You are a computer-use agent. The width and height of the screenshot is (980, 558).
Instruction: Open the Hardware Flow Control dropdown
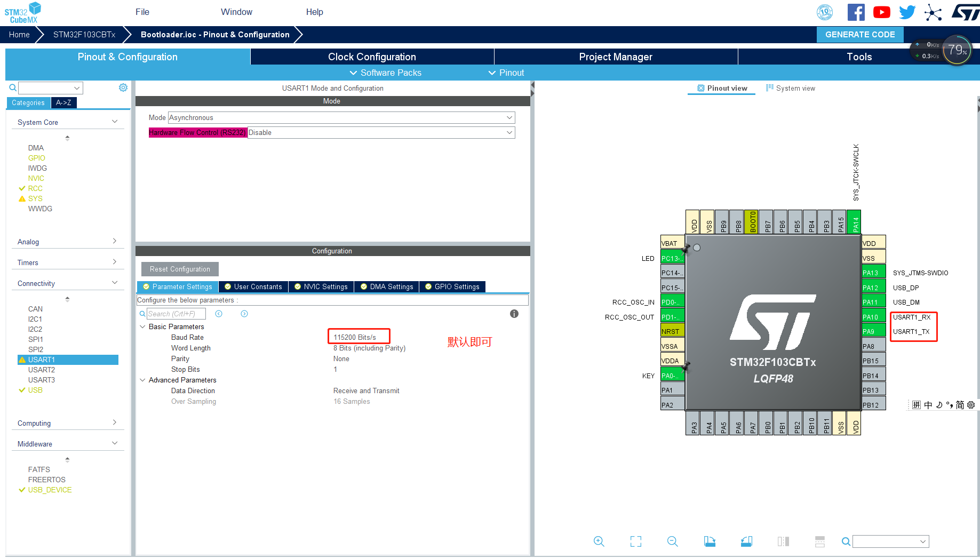point(381,132)
